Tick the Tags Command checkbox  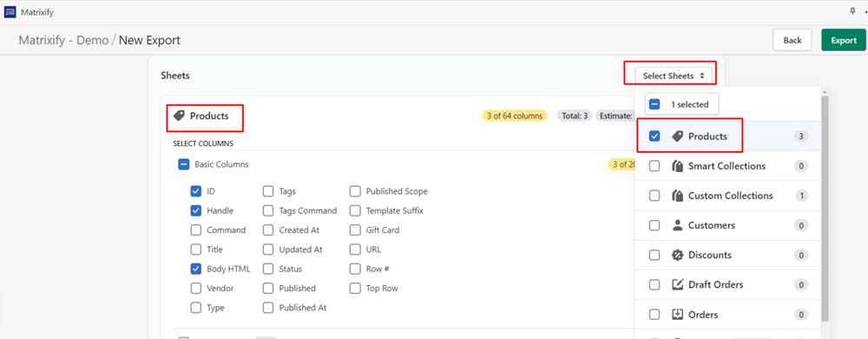[268, 210]
